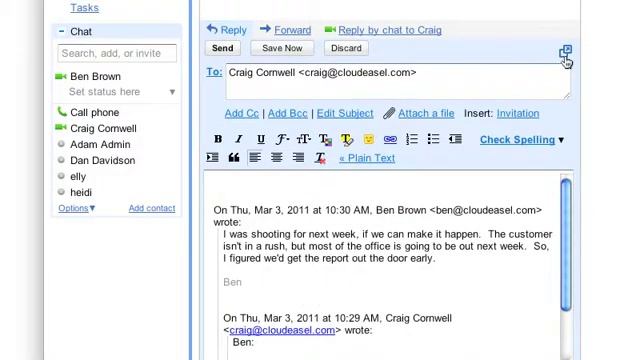Insert an emoticon

369,139
